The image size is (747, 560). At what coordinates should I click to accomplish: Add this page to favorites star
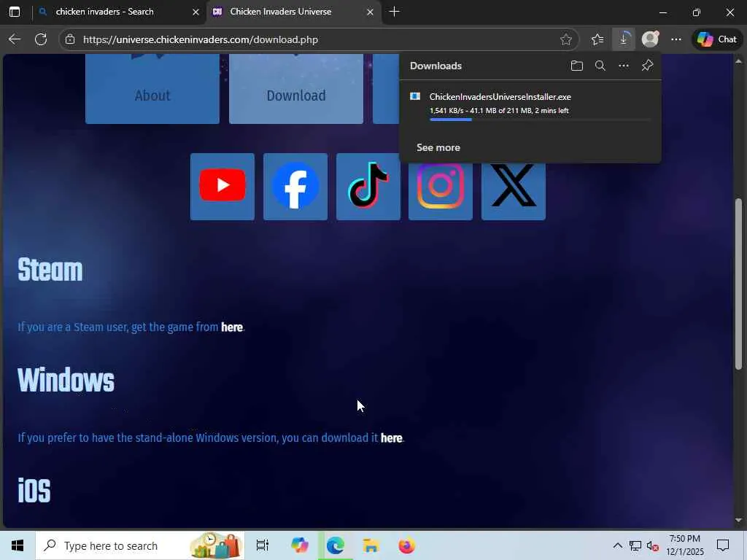pos(566,39)
